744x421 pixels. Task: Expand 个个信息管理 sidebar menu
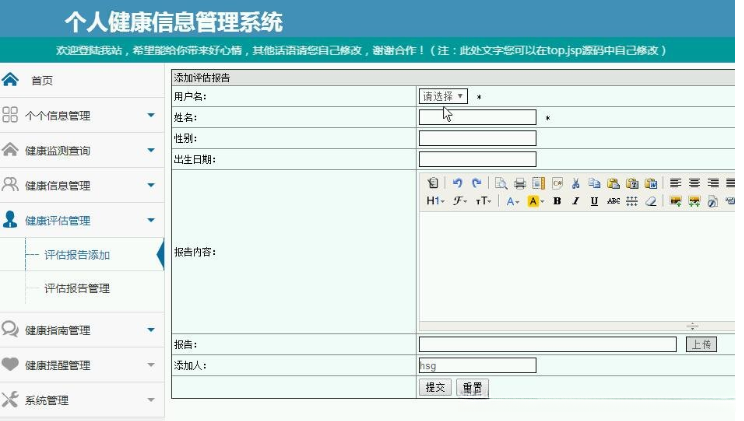click(x=82, y=115)
